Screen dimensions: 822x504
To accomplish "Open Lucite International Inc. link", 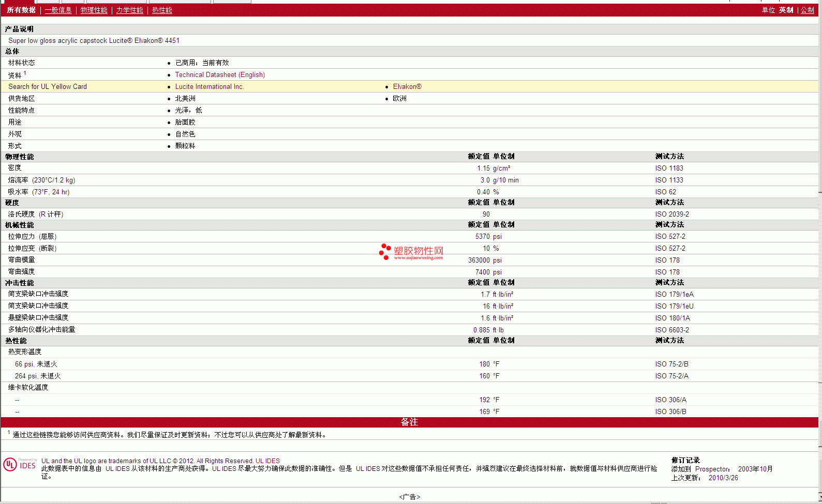I will coord(210,87).
